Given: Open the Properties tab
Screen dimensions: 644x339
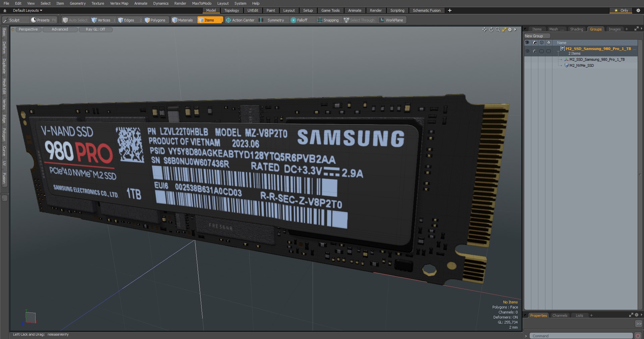Looking at the screenshot, I should tap(538, 316).
